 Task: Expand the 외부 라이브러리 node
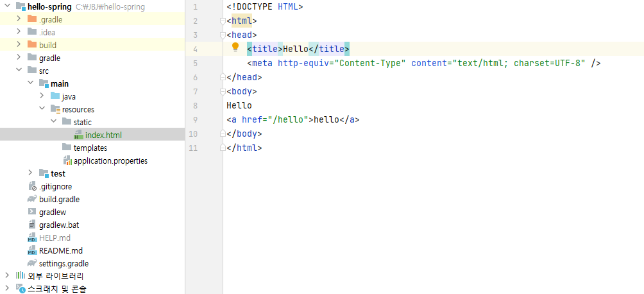point(7,275)
